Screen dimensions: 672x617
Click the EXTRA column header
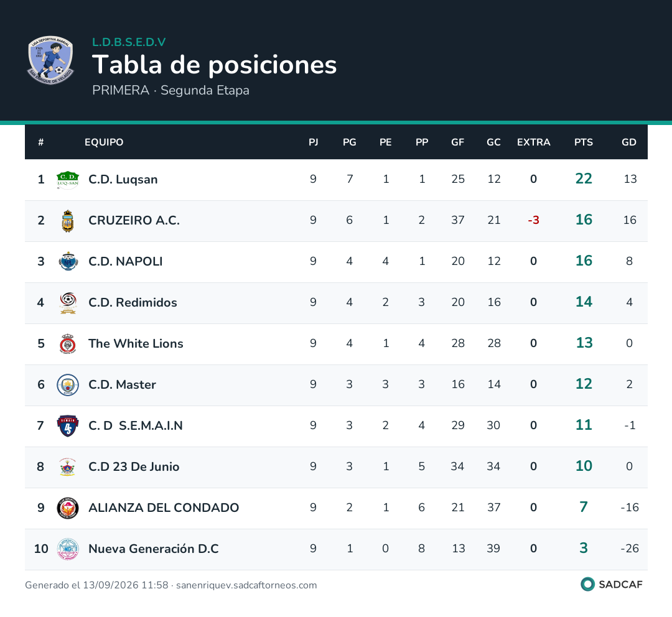coord(533,142)
